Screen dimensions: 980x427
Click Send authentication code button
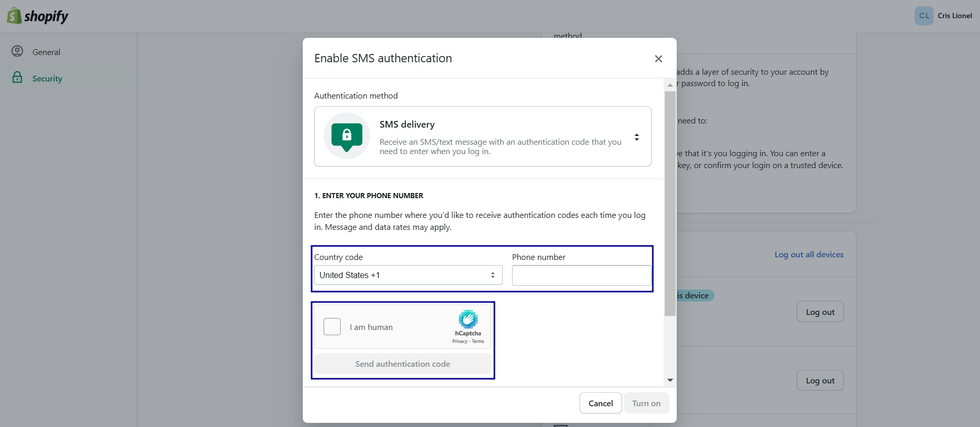click(x=402, y=364)
